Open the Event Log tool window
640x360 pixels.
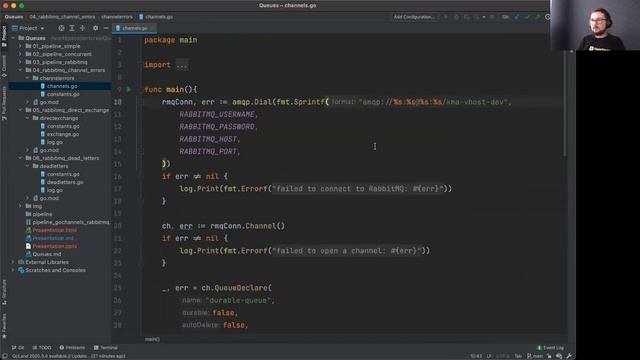pyautogui.click(x=550, y=348)
